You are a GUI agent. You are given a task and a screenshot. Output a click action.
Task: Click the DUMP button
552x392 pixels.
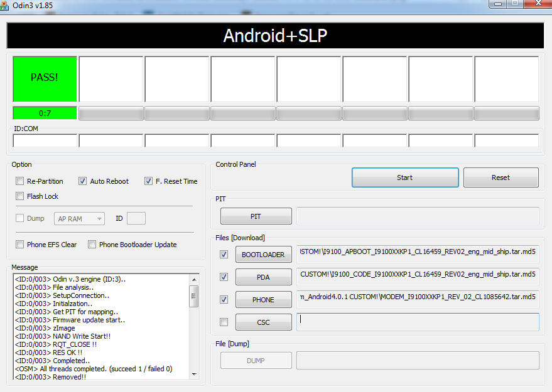pyautogui.click(x=256, y=361)
